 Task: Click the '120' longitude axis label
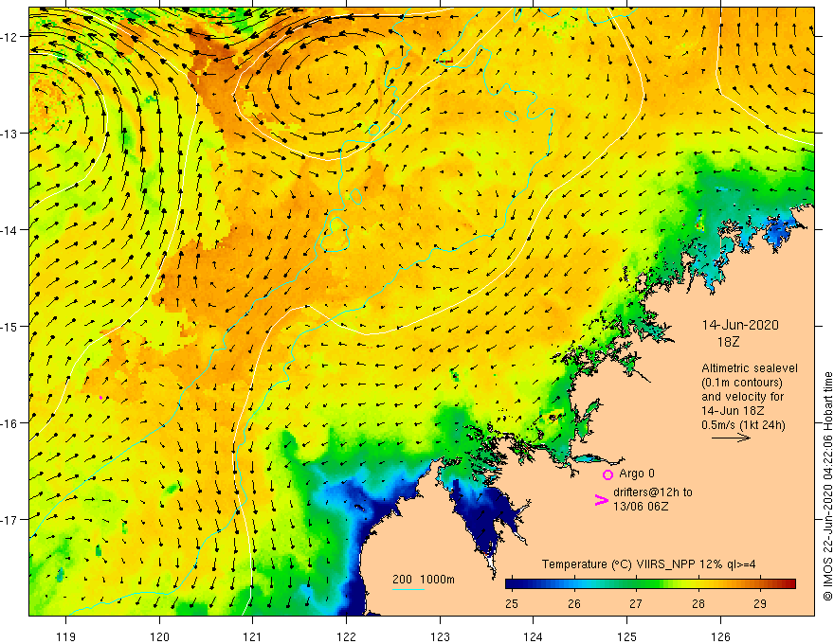pyautogui.click(x=159, y=636)
